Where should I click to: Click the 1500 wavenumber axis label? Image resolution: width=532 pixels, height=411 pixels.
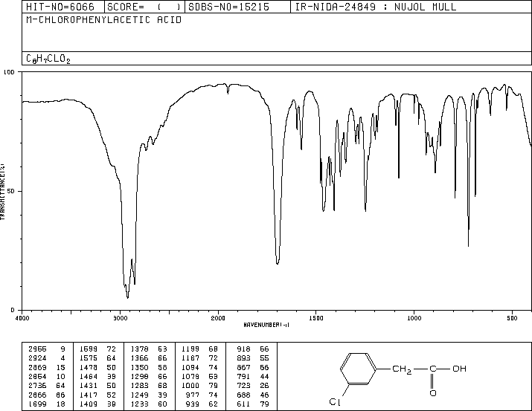(x=316, y=318)
